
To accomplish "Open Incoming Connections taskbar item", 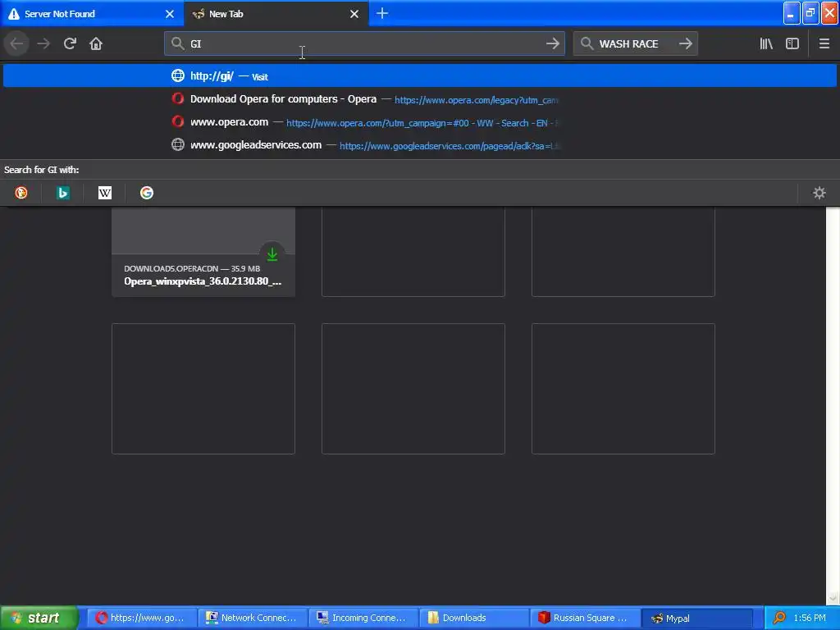I will click(362, 618).
